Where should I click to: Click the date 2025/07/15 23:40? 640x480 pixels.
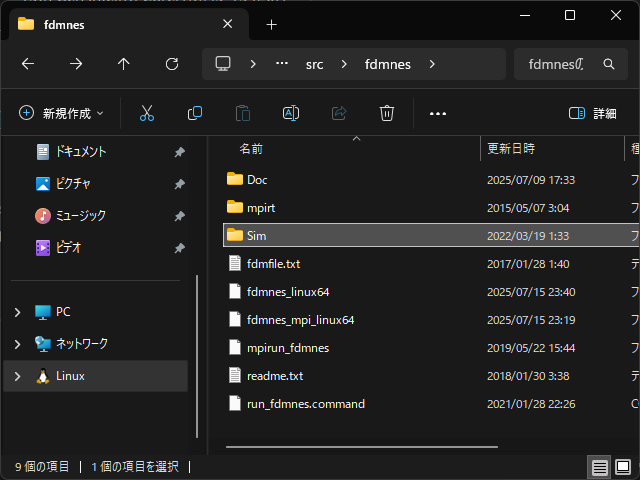[x=531, y=292]
